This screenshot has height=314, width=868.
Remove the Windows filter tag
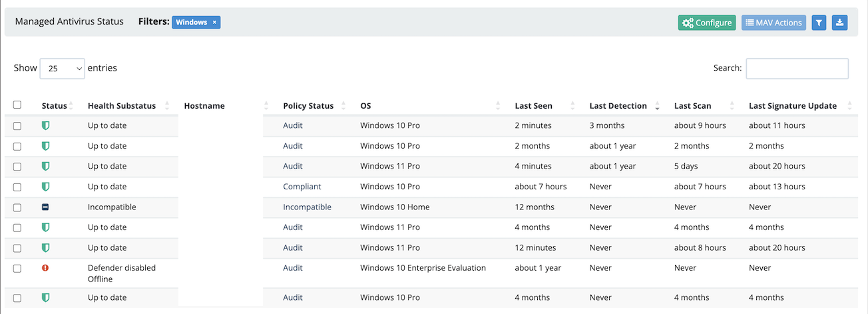pos(214,22)
